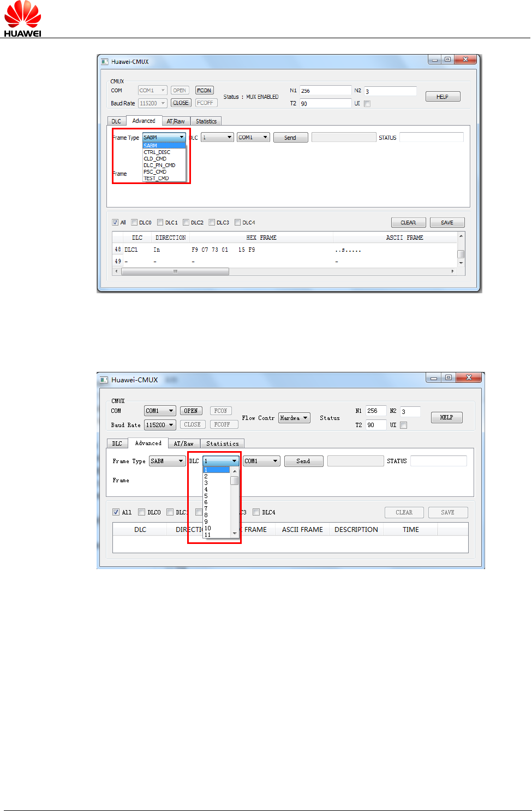Tick the UI checkbox in MUX ENABLED window

(367, 104)
